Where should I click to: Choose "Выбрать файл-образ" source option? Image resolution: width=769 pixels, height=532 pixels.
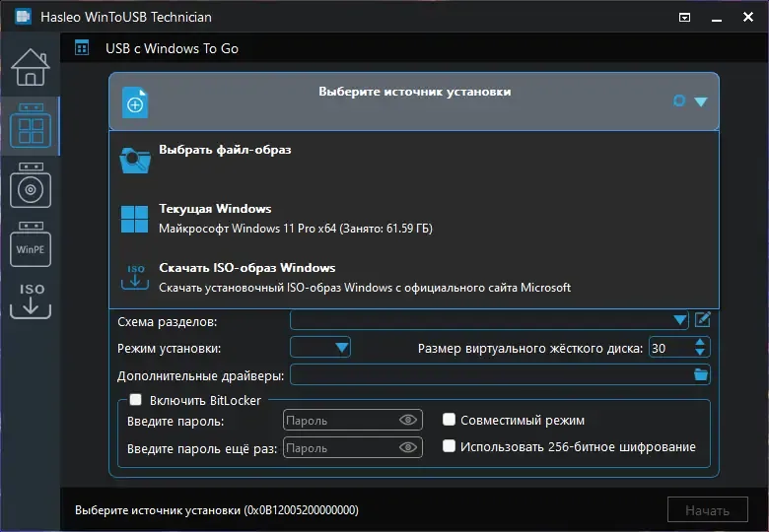225,151
